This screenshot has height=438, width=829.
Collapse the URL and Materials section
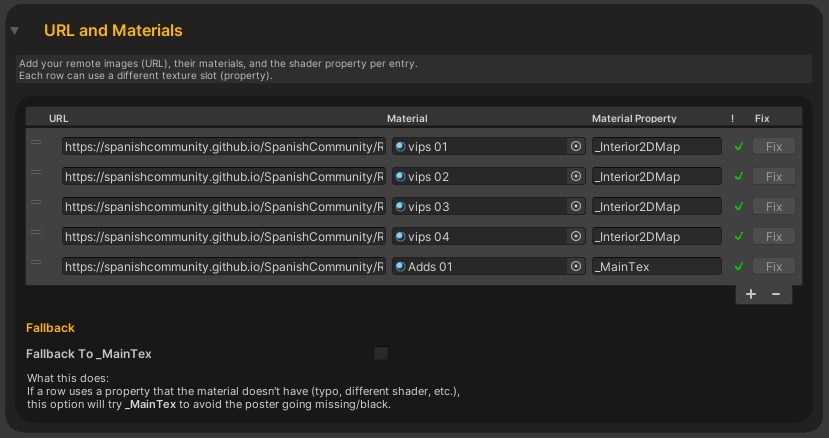coord(14,32)
